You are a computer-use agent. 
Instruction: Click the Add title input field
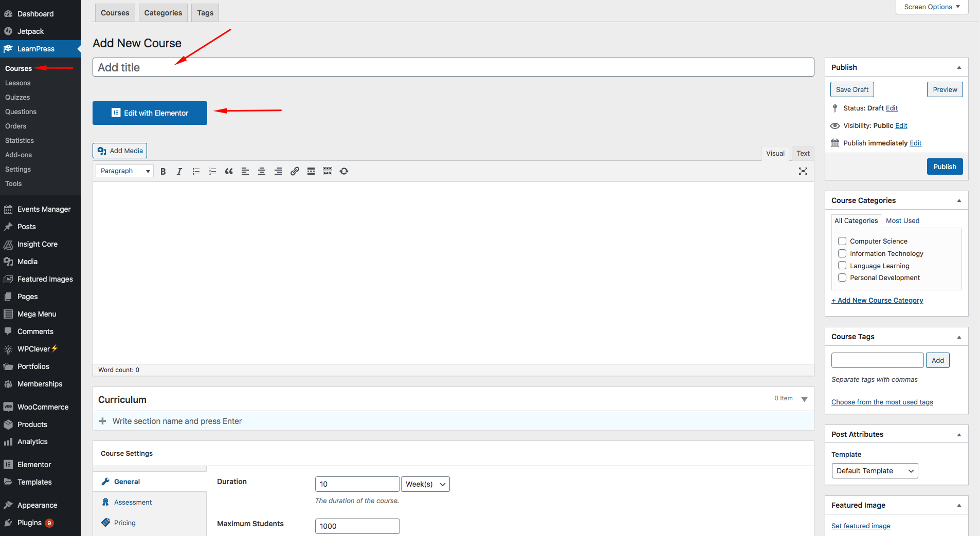(453, 67)
